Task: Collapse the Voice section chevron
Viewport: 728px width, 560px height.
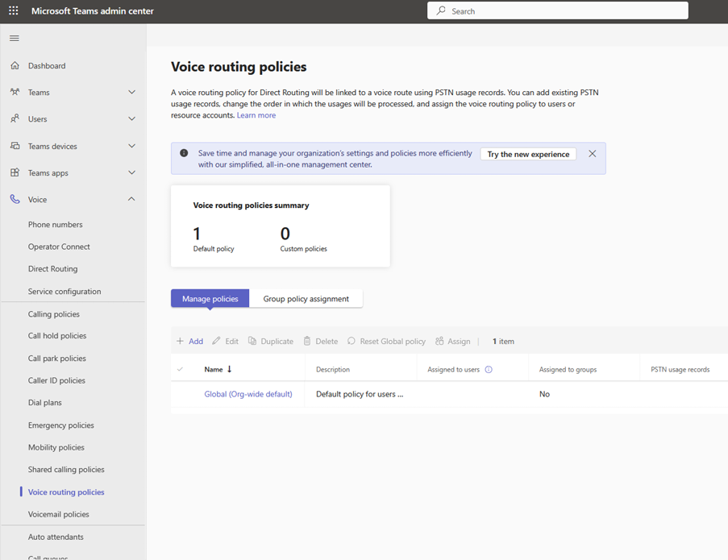Action: pyautogui.click(x=132, y=199)
